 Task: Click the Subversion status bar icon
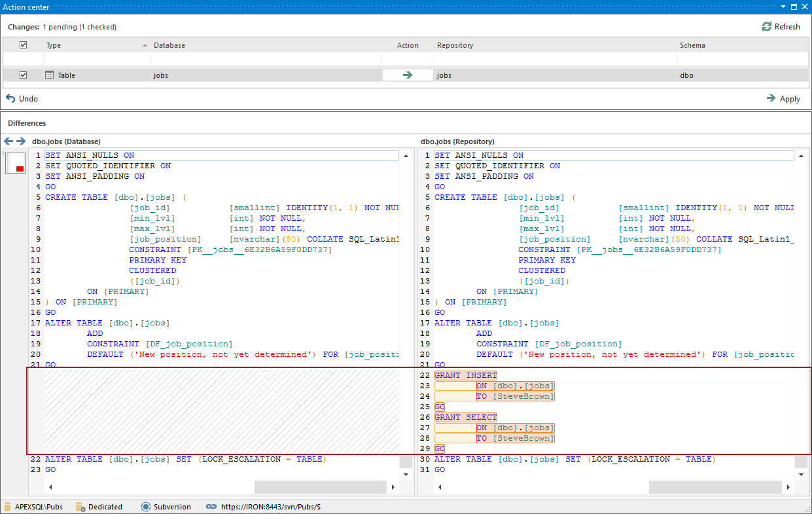(146, 507)
